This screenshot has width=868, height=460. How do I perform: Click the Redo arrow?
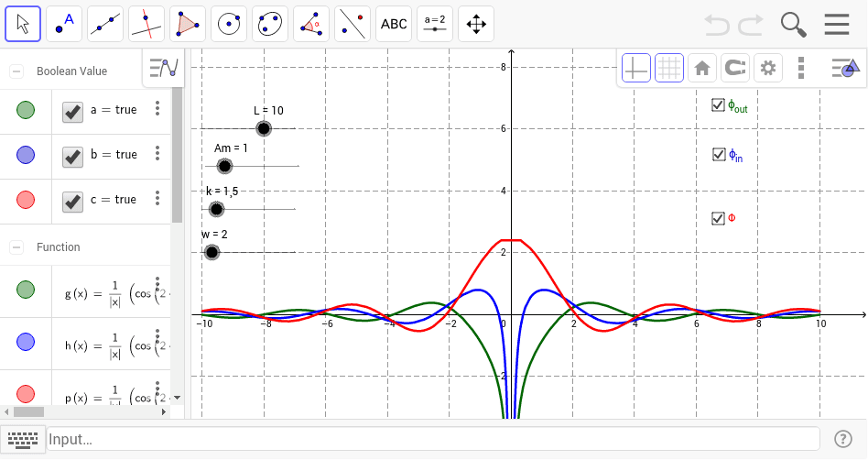751,26
